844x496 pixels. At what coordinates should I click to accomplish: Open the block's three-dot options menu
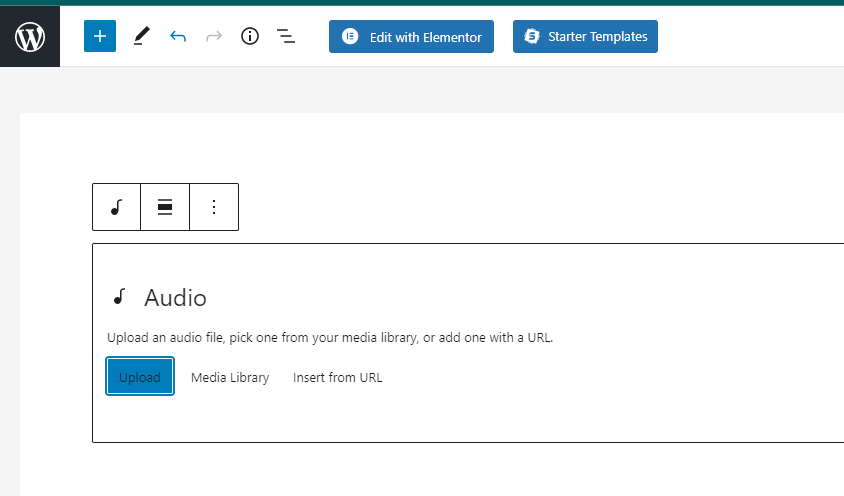214,207
